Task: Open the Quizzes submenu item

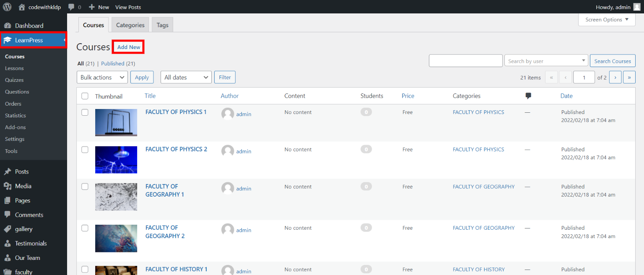Action: tap(14, 80)
